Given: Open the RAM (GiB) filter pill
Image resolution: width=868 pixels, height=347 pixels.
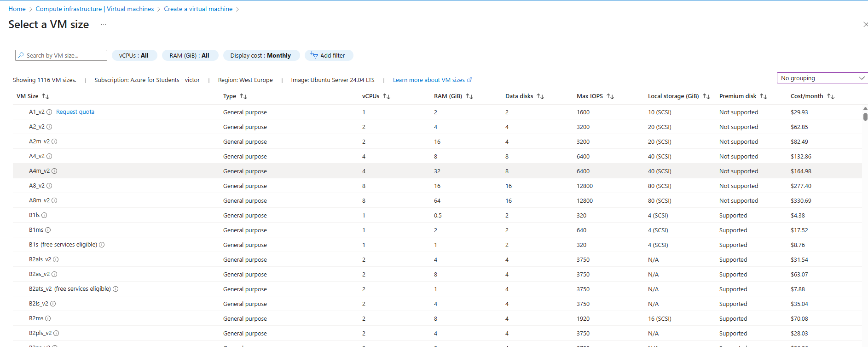Looking at the screenshot, I should [190, 55].
